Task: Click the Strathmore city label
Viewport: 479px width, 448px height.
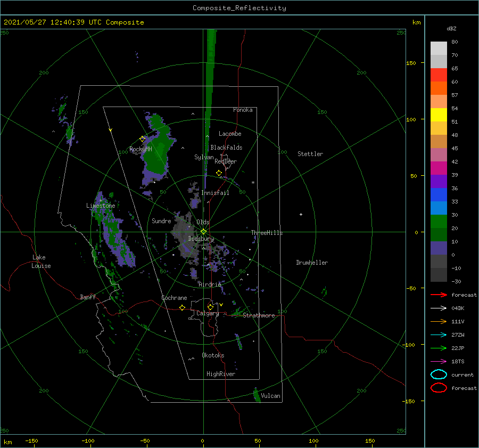Action: (259, 315)
